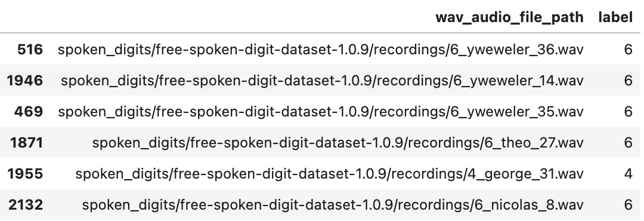Click label value 4 in row 1955
The width and height of the screenshot is (644, 221).
coord(628,174)
